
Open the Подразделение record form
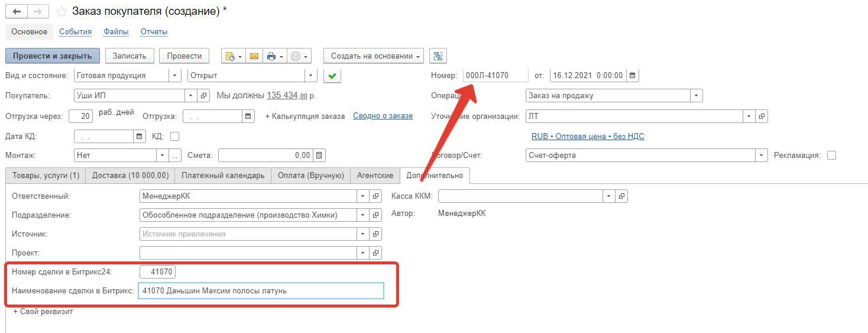tap(375, 215)
